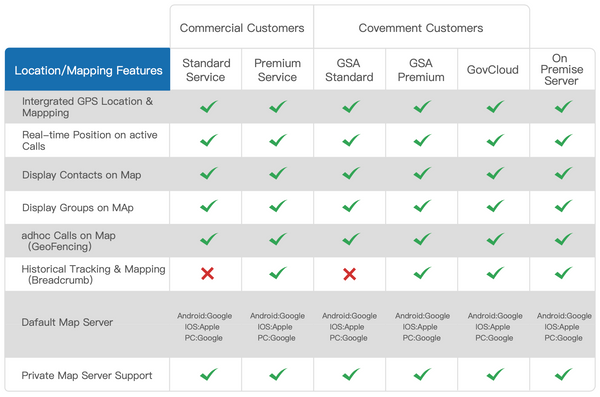Click Premium Service checkmark for Private Map Server
The height and width of the screenshot is (397, 600).
tap(278, 374)
